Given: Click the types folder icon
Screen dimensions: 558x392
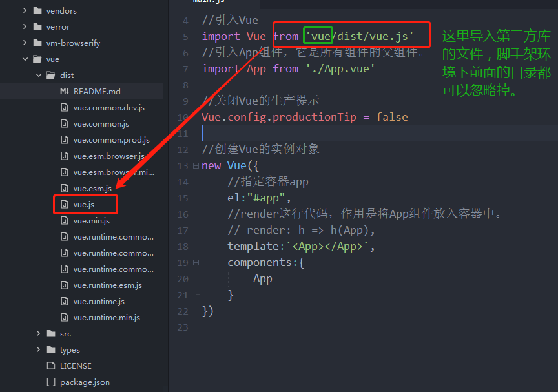Looking at the screenshot, I should pos(51,349).
